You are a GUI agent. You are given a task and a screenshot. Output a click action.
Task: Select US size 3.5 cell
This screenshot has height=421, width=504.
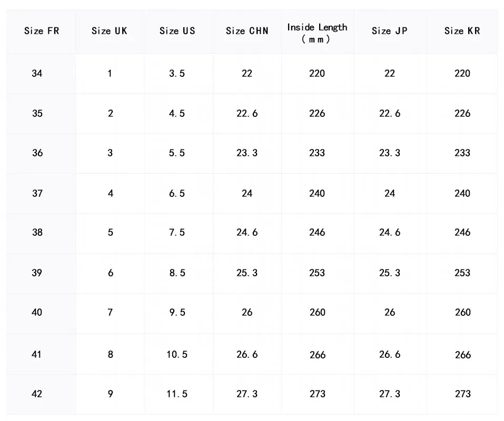pos(177,74)
